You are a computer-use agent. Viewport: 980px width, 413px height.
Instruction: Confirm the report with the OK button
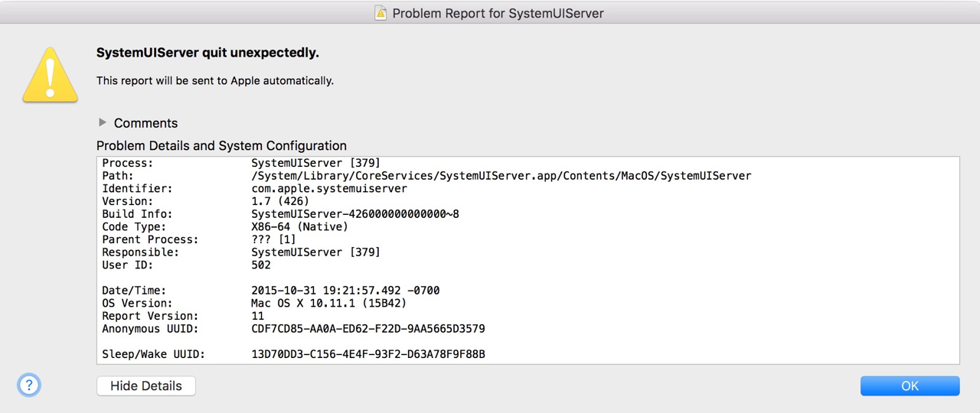click(910, 385)
